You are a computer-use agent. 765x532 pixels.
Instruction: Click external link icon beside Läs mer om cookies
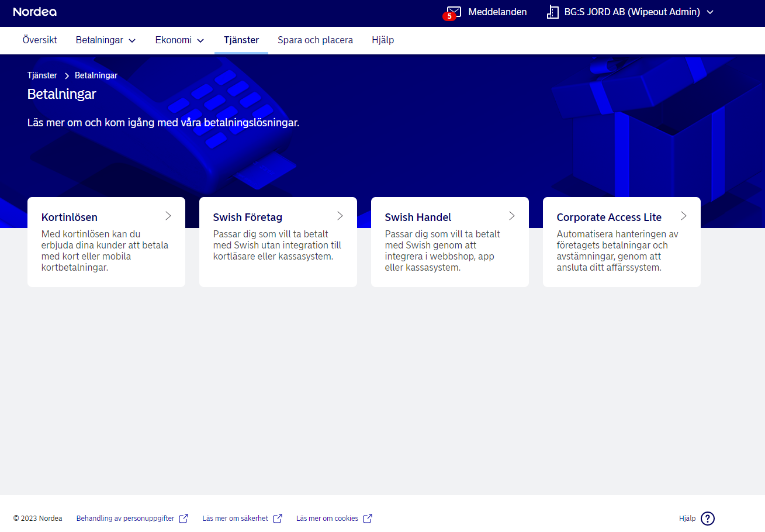pyautogui.click(x=368, y=519)
